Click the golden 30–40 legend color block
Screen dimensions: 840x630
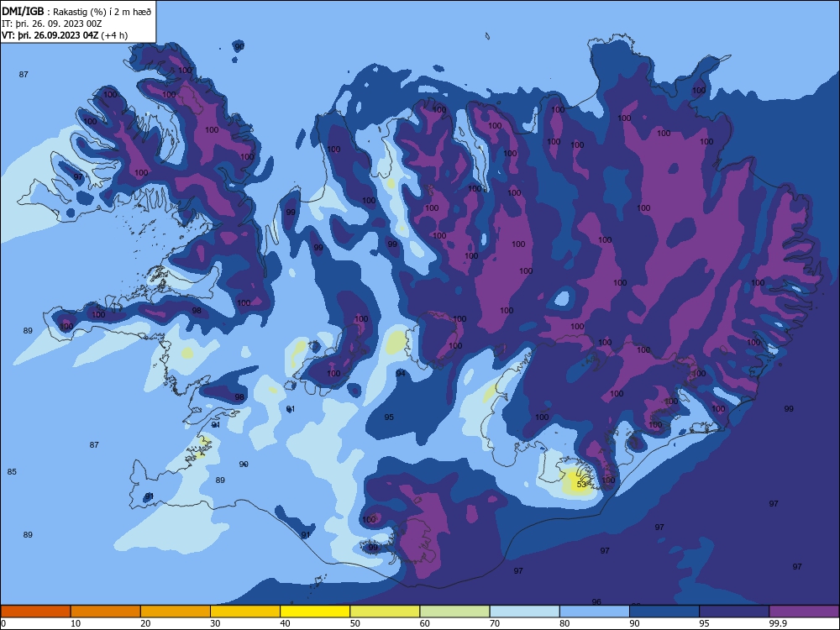click(x=245, y=612)
